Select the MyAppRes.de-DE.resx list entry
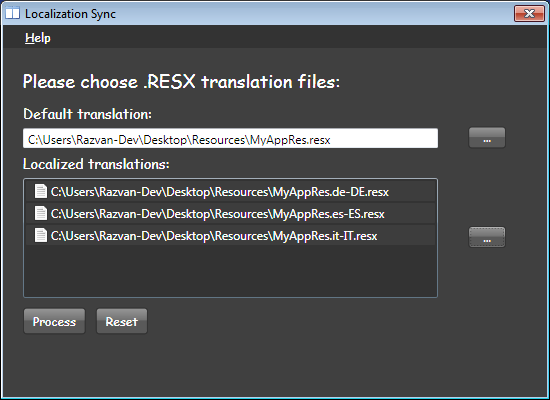Screen dimensions: 550x400 click(230, 192)
